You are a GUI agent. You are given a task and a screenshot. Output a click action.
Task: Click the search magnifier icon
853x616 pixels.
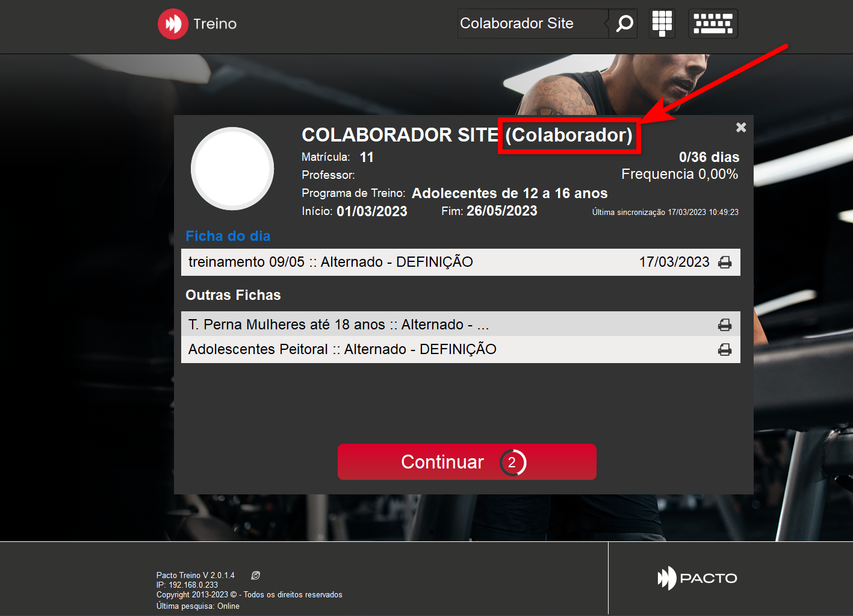pos(624,23)
